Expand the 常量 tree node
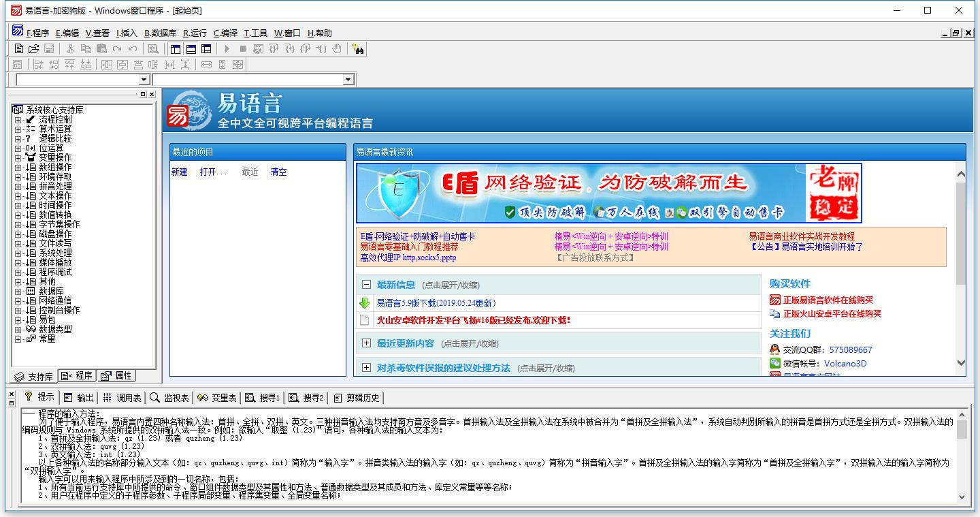980x517 pixels. point(18,339)
